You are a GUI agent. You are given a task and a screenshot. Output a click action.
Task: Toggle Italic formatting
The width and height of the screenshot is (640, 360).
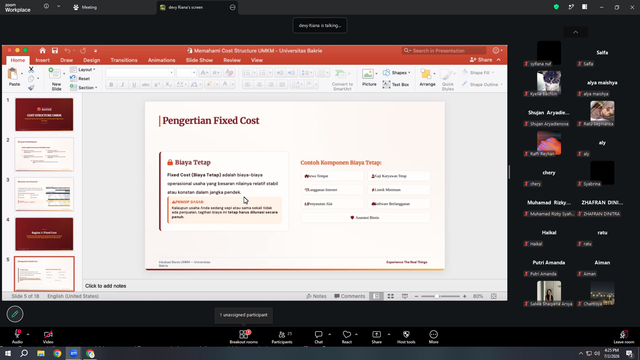pos(122,84)
